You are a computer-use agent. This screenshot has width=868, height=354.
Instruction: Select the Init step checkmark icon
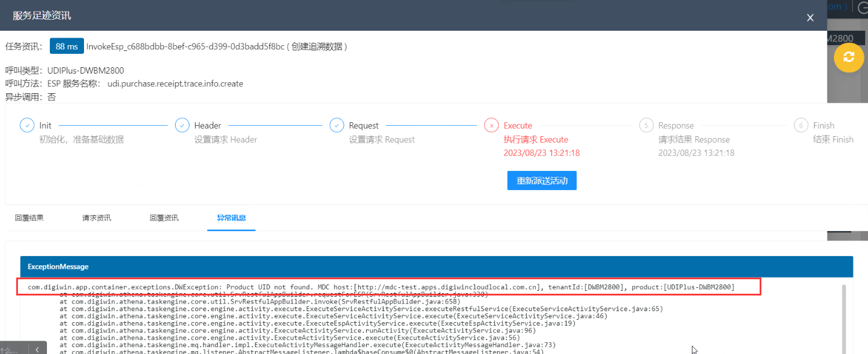click(x=27, y=125)
